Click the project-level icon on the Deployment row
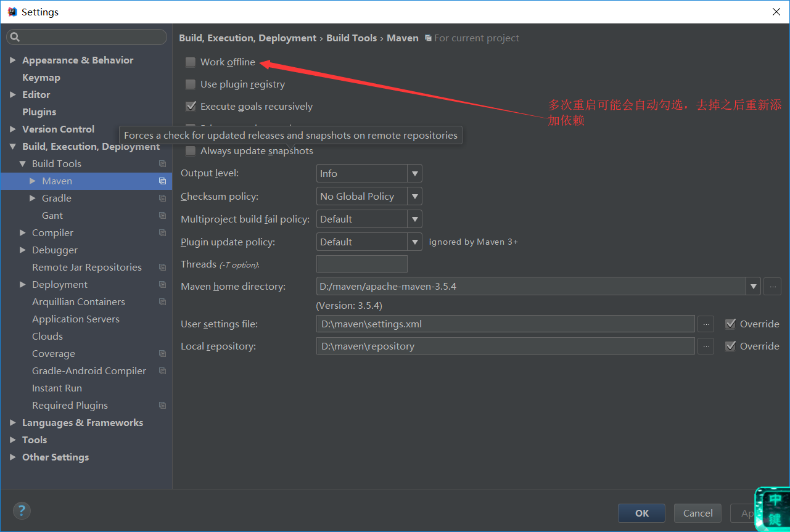Screen dimensions: 790x532 162,285
